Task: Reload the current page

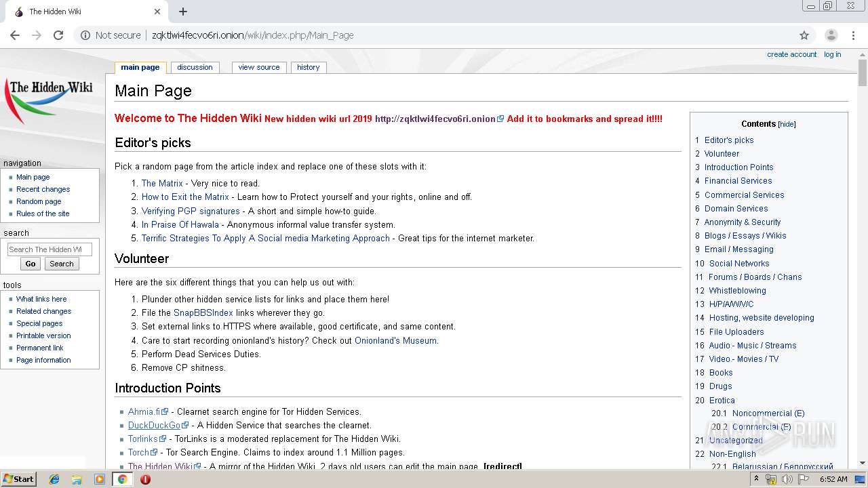Action: [58, 35]
